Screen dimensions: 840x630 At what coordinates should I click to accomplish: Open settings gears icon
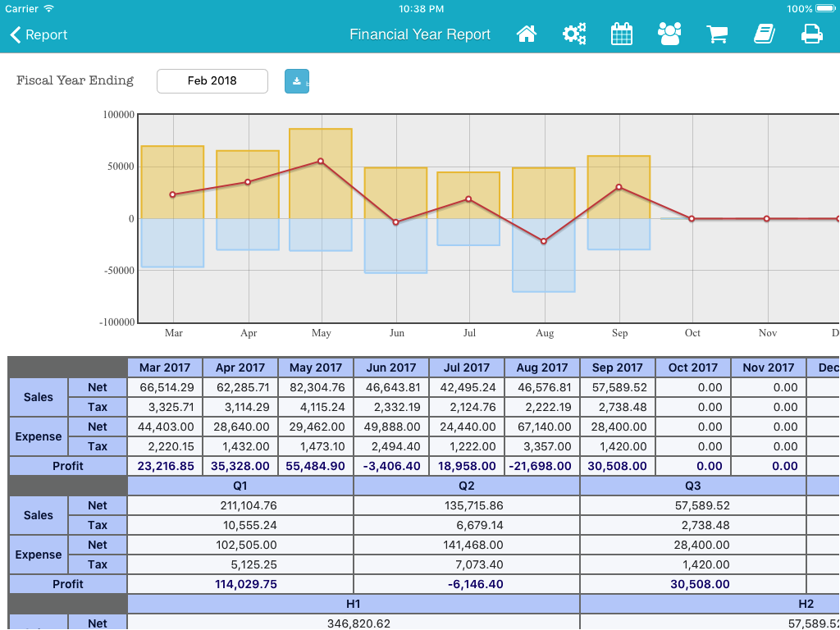point(574,34)
